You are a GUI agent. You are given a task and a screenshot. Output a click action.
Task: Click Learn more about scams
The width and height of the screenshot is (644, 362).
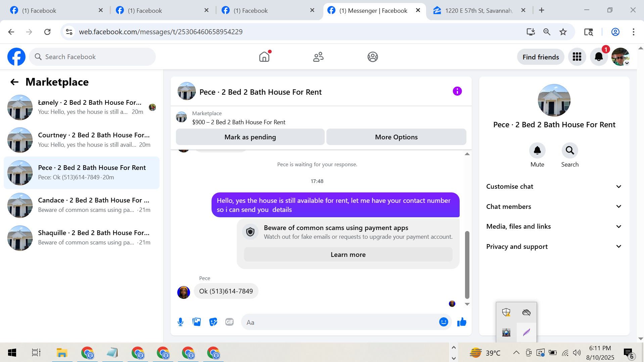(x=348, y=255)
